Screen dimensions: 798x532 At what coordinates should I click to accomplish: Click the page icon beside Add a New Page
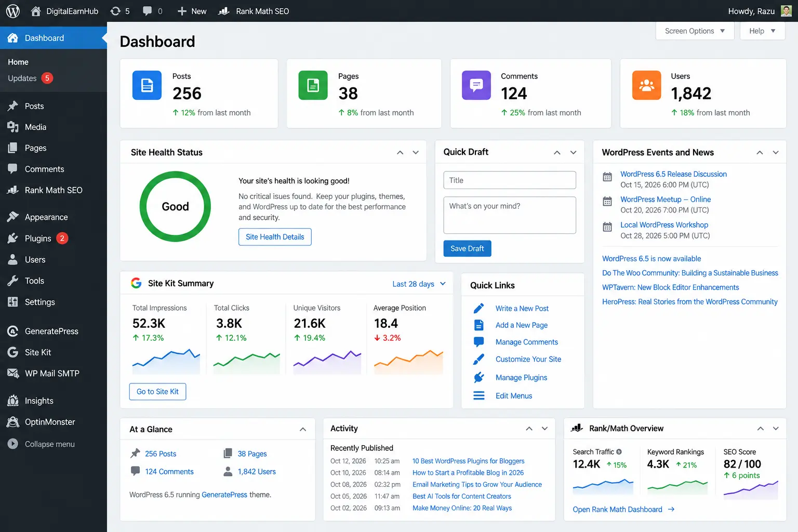(479, 325)
